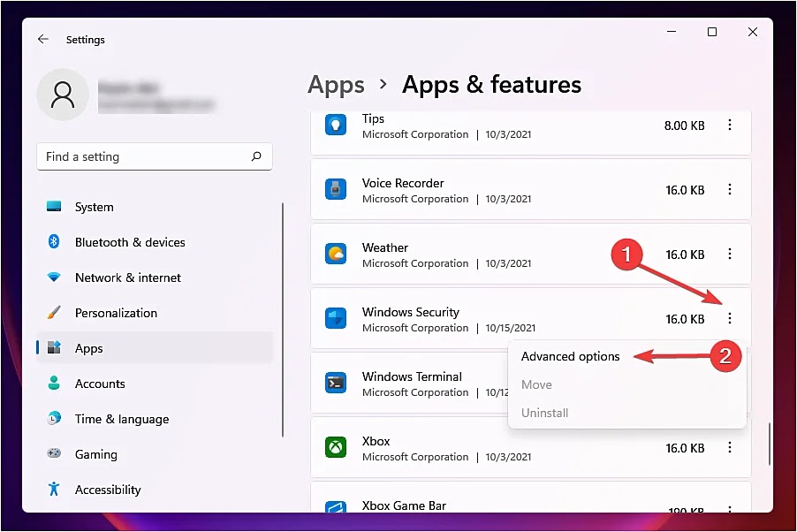The image size is (797, 532).
Task: Go back with the Settings back arrow
Action: 43,39
